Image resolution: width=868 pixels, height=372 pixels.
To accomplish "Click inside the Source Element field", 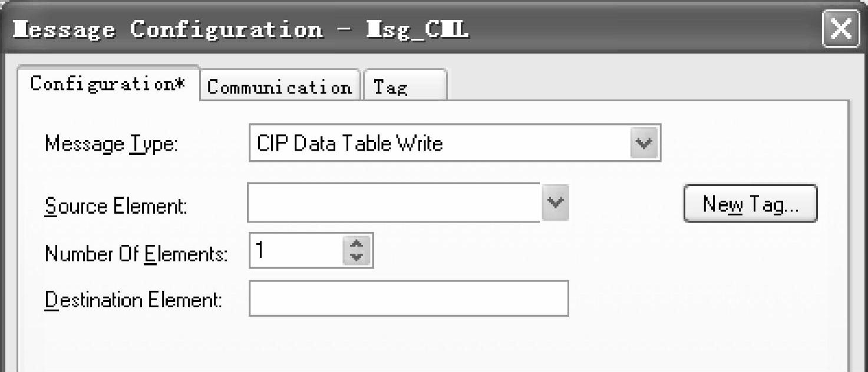I will point(393,203).
